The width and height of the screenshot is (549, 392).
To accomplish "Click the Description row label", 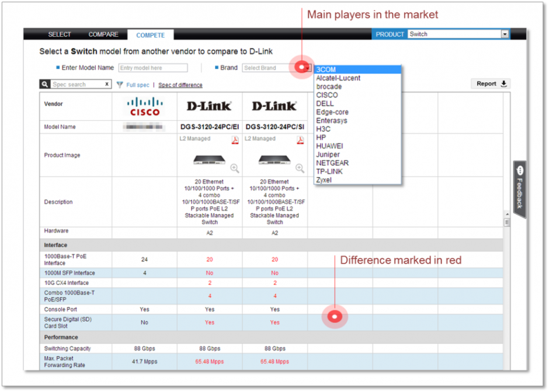I will (x=58, y=202).
